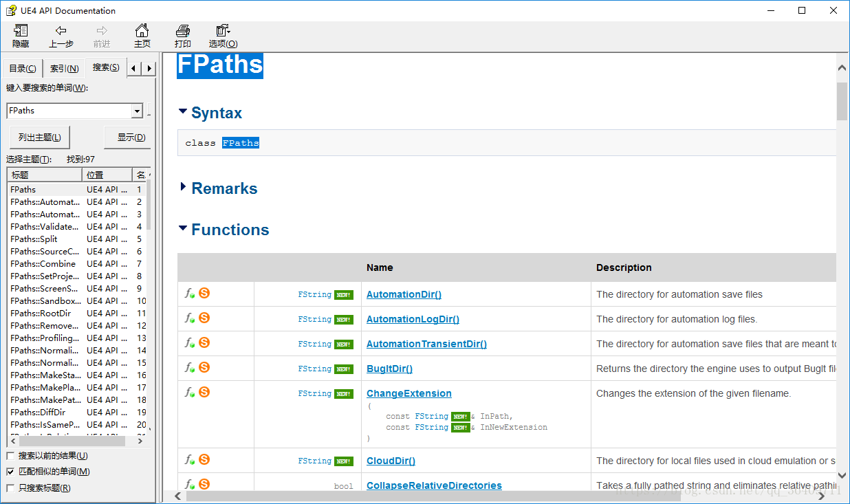Open the CloudDir() link
This screenshot has height=504, width=850.
(391, 461)
